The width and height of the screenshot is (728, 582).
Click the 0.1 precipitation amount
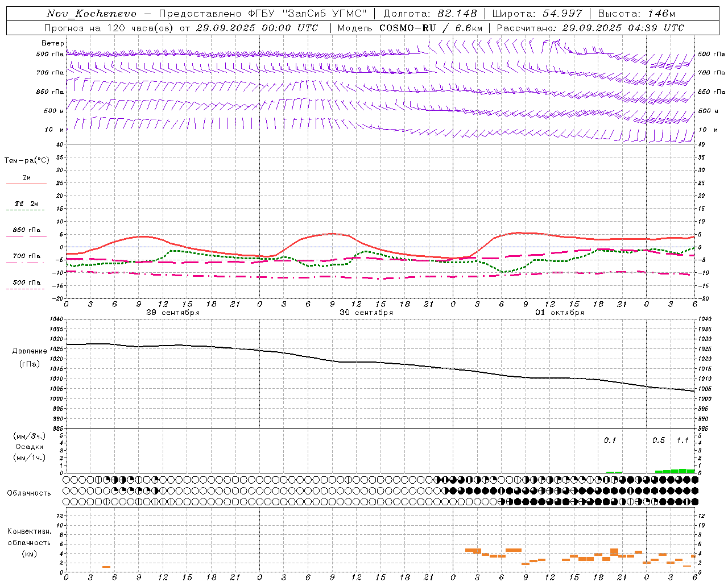610,440
